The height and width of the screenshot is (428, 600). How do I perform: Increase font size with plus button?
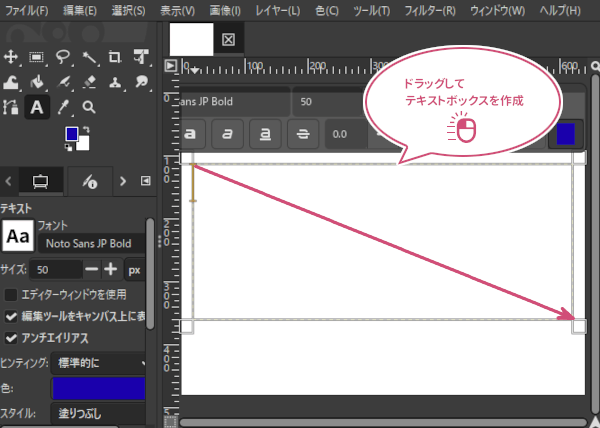coord(111,270)
